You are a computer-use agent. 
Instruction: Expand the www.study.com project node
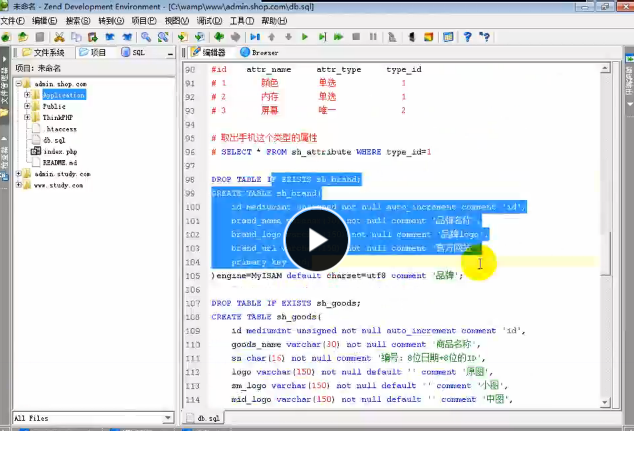point(19,185)
